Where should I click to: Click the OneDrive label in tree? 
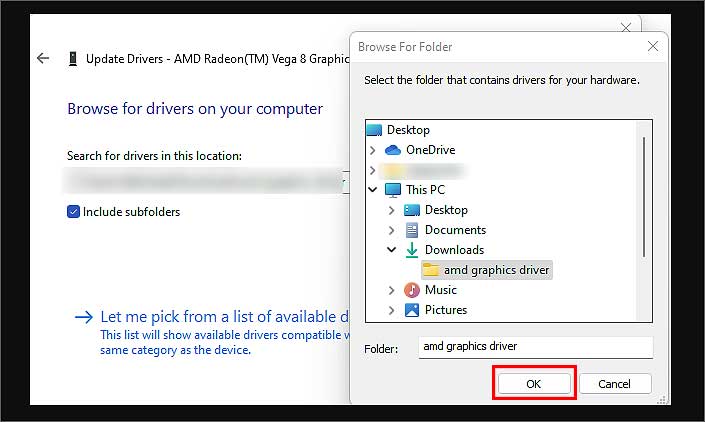431,150
